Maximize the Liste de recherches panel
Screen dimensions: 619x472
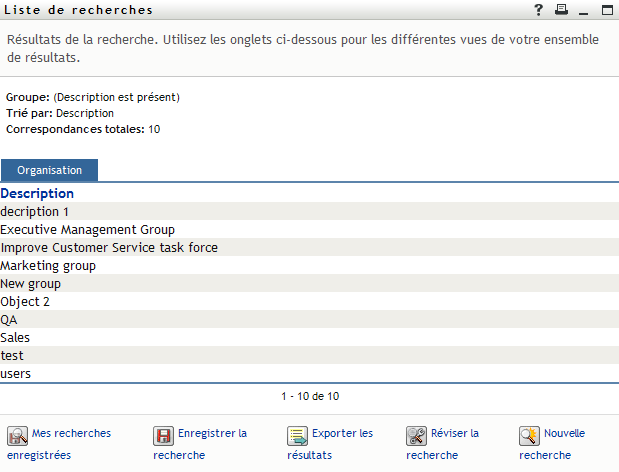[x=606, y=10]
